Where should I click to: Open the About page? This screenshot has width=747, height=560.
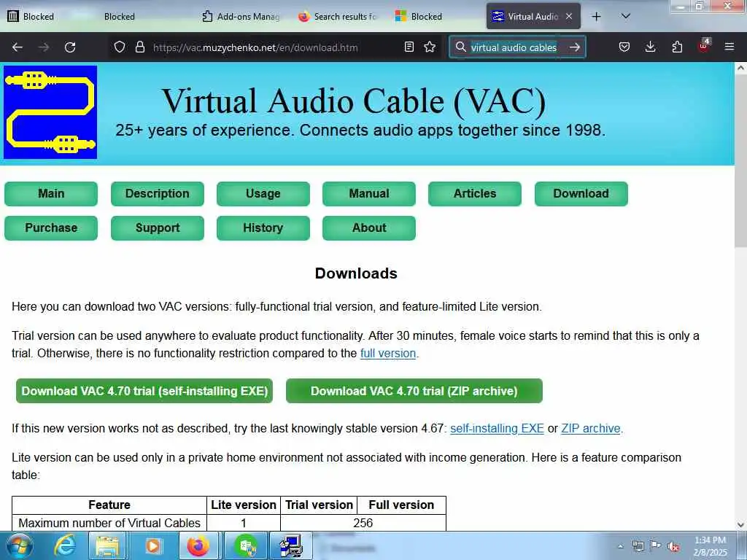point(368,228)
